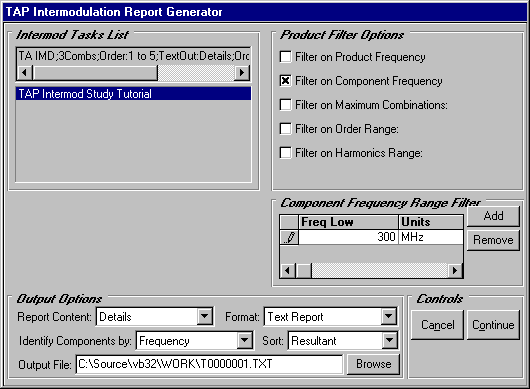Cancel the report generator dialog
This screenshot has width=530, height=389.
click(x=437, y=325)
